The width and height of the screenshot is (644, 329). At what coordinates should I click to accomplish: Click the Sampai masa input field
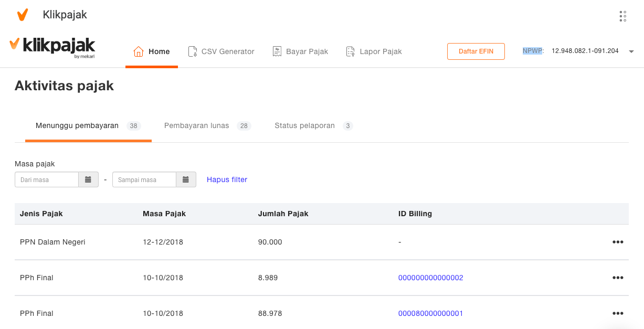coord(144,179)
